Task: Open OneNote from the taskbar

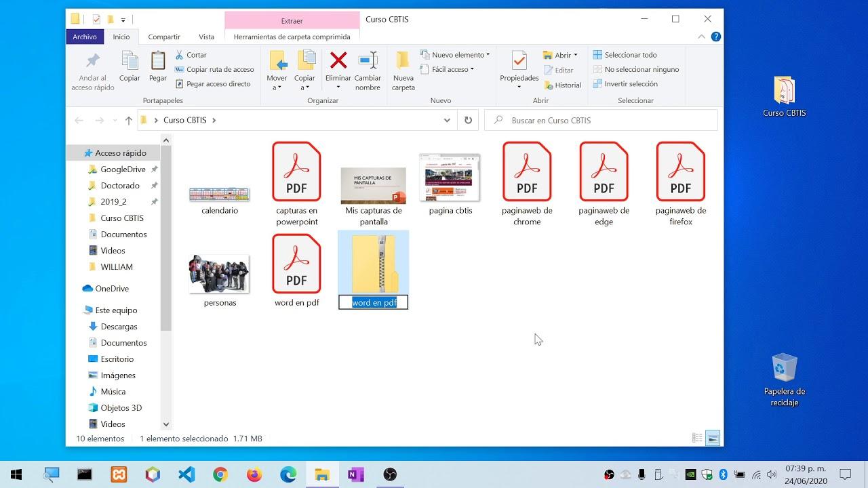Action: (355, 474)
